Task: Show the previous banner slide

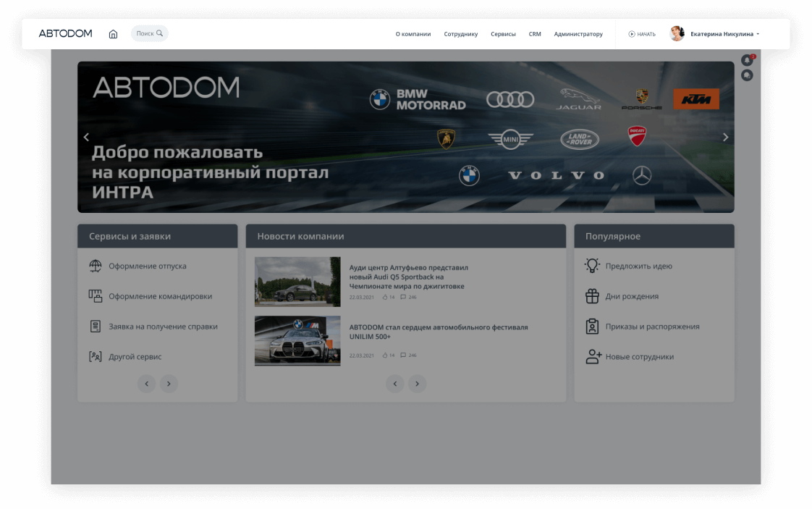Action: pos(86,138)
